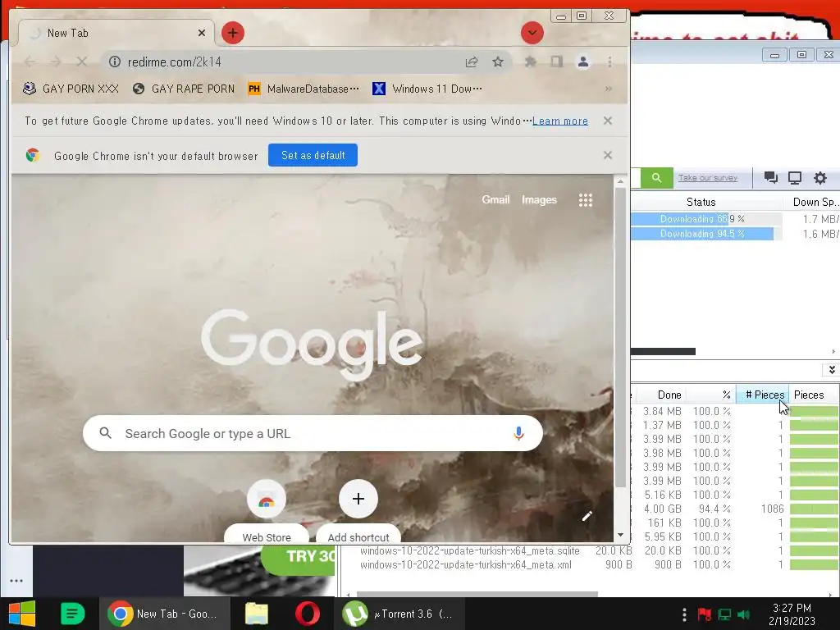Open the uTorrent remote monitor icon
This screenshot has height=630, width=840.
click(x=794, y=178)
